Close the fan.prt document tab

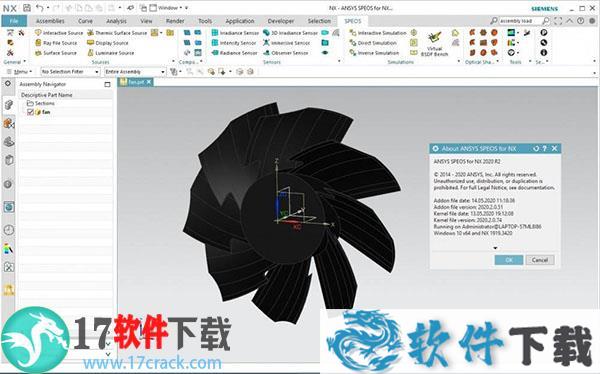pyautogui.click(x=149, y=82)
